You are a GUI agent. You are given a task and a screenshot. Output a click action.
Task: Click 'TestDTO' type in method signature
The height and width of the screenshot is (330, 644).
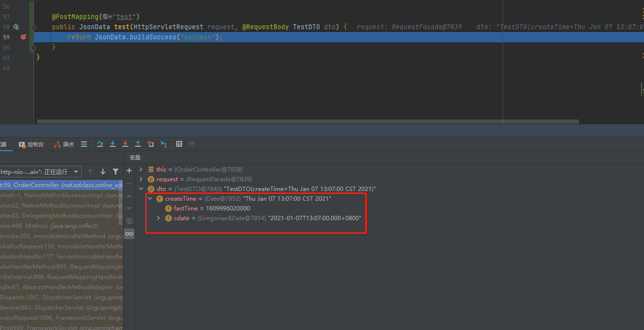306,27
